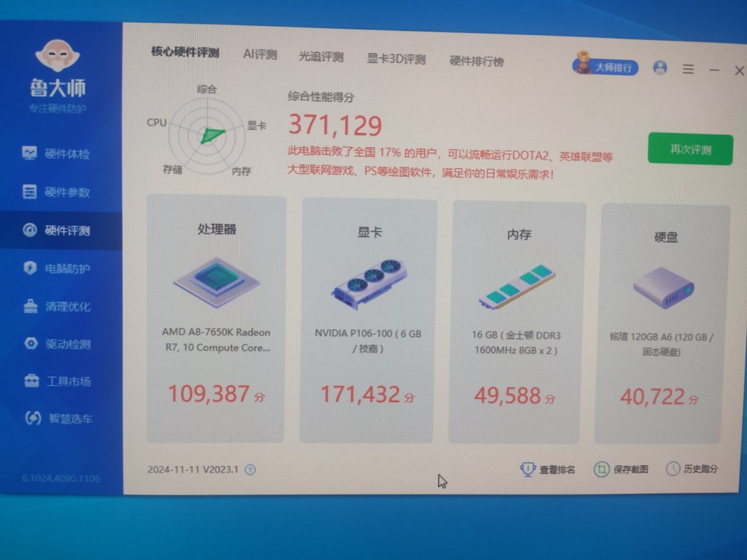Viewport: 747px width, 560px height.
Task: Click the 电脑防护 shield icon
Action: (x=30, y=268)
